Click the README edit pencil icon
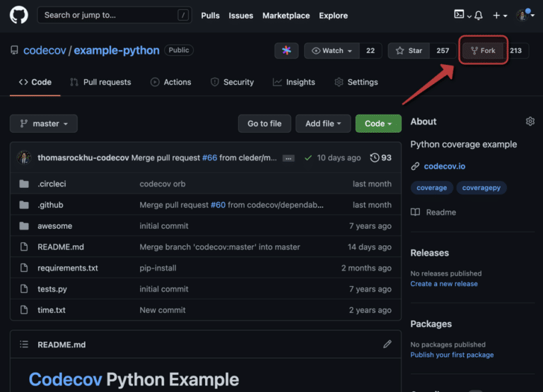The height and width of the screenshot is (392, 543). 387,344
